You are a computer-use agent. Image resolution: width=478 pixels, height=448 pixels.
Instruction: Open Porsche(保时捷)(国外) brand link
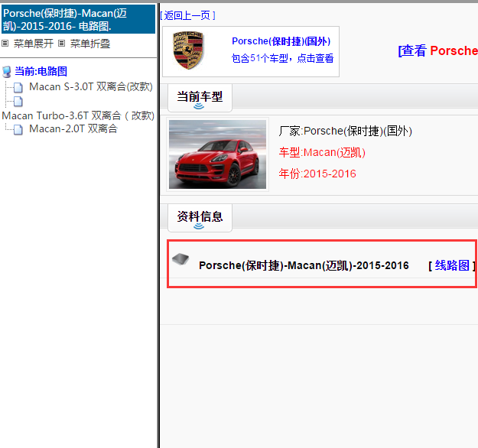pos(281,41)
